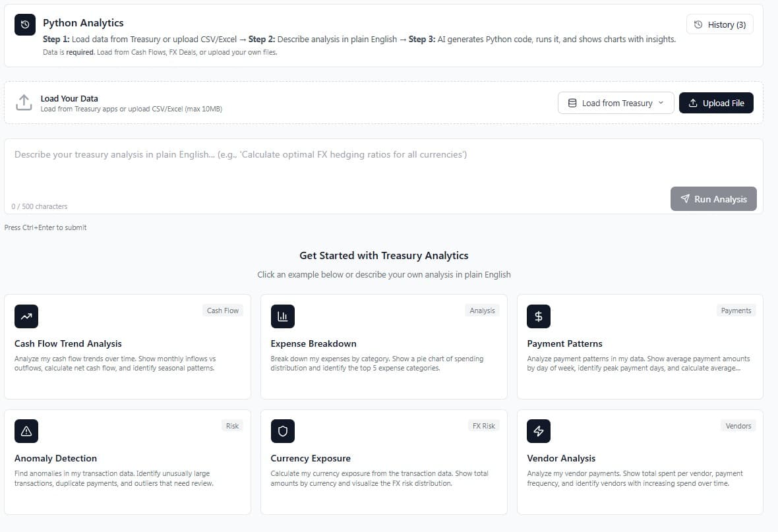Click the dollar sign icon on Payment Patterns
This screenshot has height=532, width=778.
point(538,316)
